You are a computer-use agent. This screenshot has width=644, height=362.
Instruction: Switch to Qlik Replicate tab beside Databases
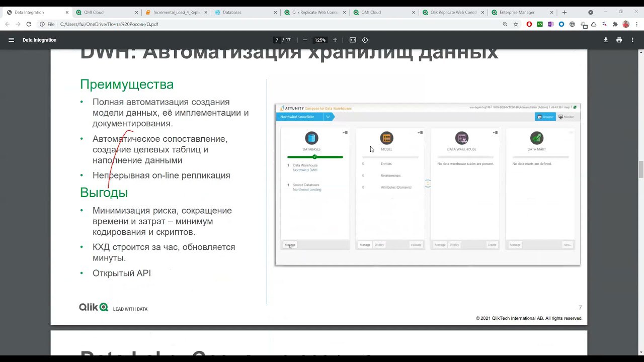[x=314, y=12]
